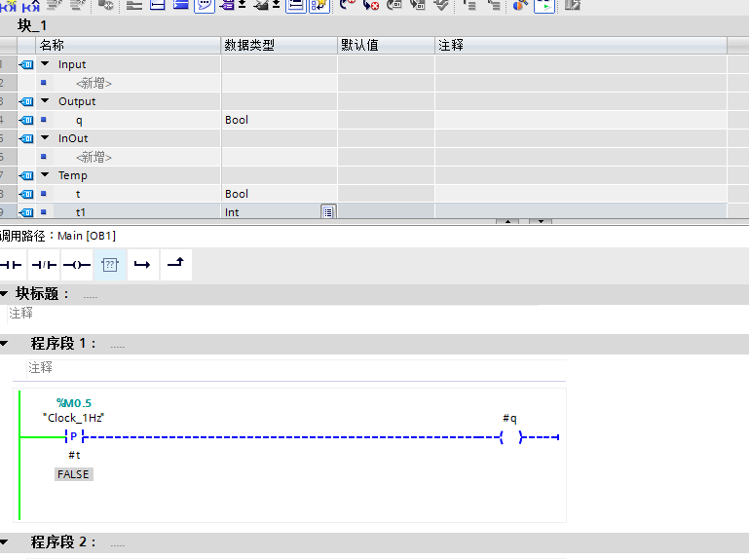Select the Bool data type of q

tap(280, 120)
